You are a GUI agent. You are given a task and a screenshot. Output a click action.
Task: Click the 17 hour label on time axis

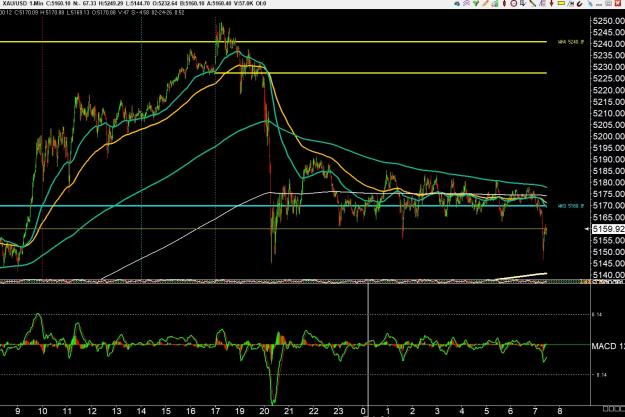(x=216, y=411)
